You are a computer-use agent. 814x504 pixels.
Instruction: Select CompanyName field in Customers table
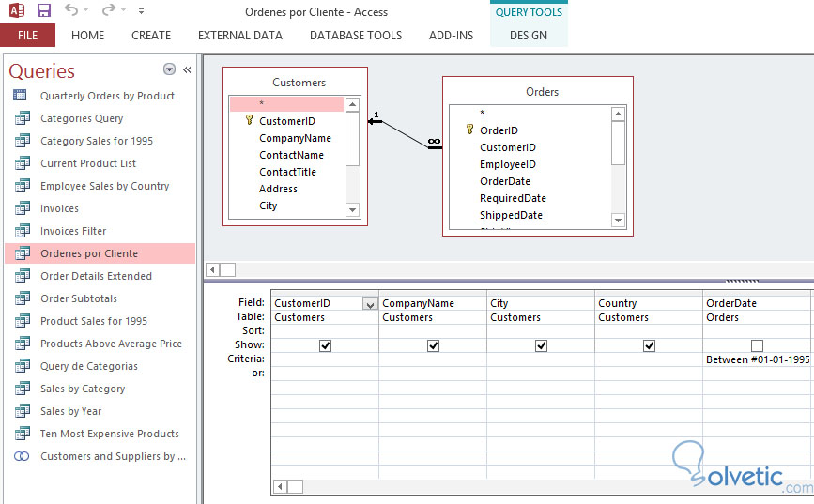(x=295, y=138)
